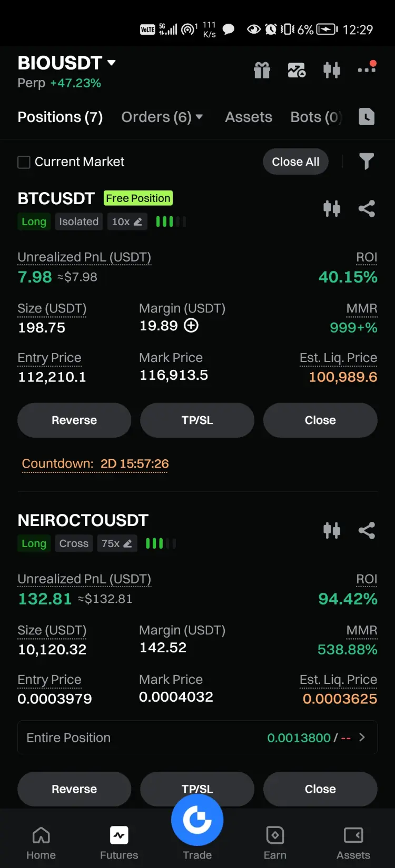395x868 pixels.
Task: Tap the filter funnel icon
Action: [x=367, y=161]
